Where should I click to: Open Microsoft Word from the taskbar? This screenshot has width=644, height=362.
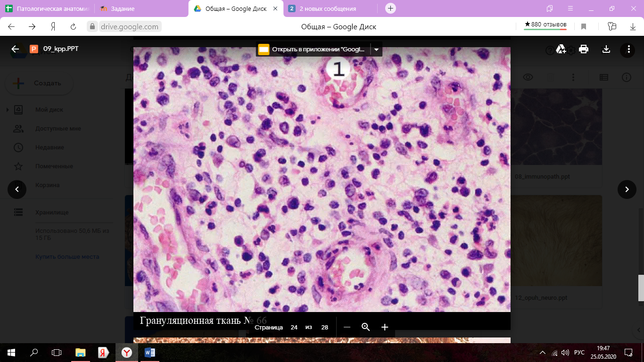(x=149, y=352)
